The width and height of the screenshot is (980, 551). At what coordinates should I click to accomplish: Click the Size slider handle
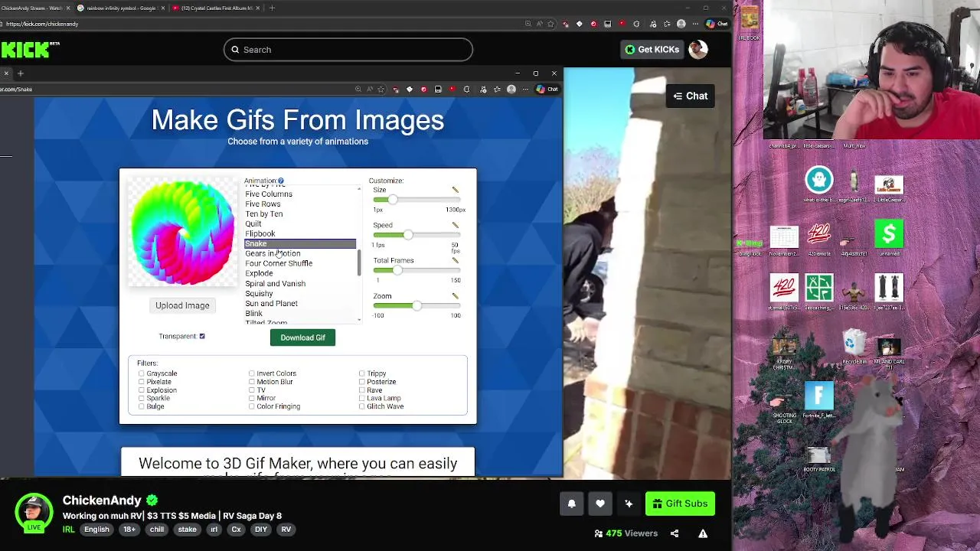(393, 200)
